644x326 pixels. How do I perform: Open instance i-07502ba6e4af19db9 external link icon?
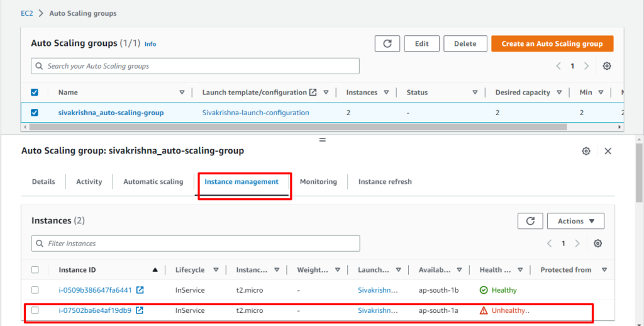click(x=140, y=310)
